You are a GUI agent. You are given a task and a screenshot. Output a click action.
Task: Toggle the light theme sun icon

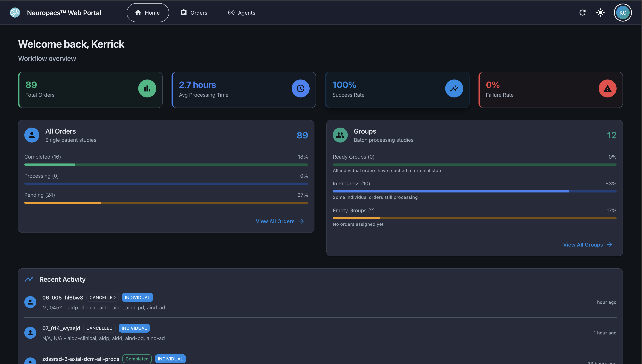tap(600, 13)
